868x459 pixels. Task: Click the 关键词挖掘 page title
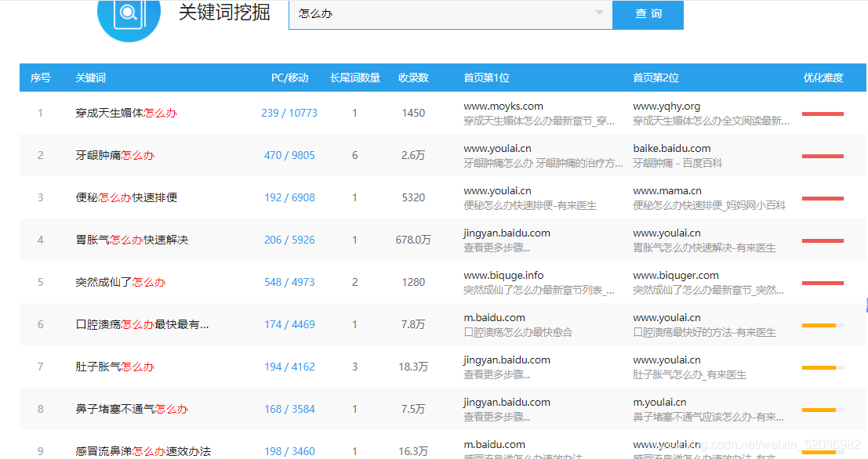(x=224, y=13)
